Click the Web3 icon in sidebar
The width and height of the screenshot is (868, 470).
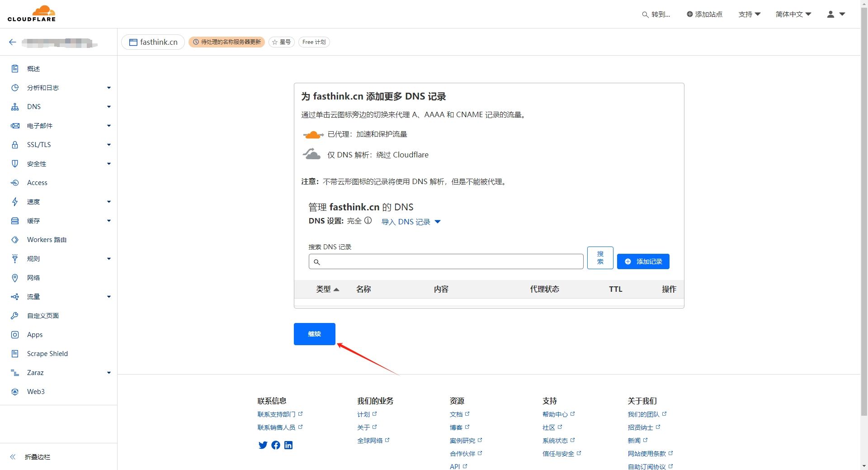click(15, 392)
